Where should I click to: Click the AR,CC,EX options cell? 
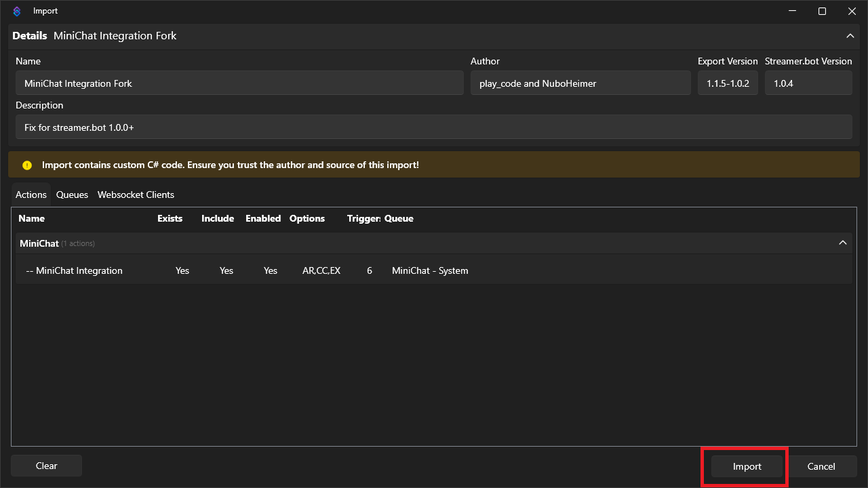click(x=321, y=270)
